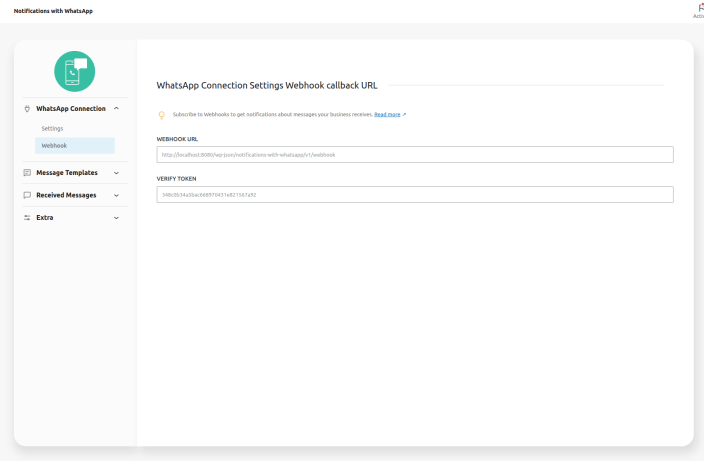This screenshot has width=704, height=461.
Task: Click the Webhook URL input field
Action: point(415,155)
